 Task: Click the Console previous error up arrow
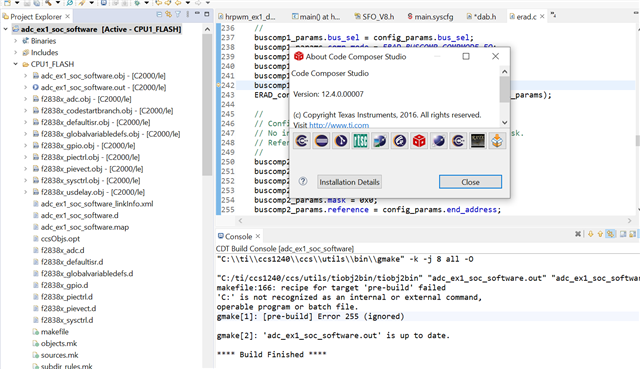coord(600,234)
